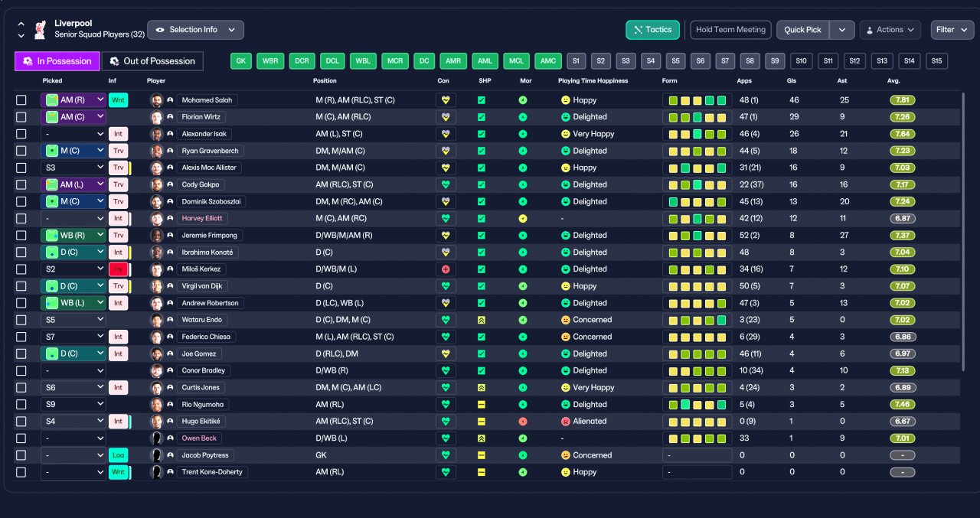
Task: Tick the checkbox for Jacob Poytress
Action: [x=21, y=455]
